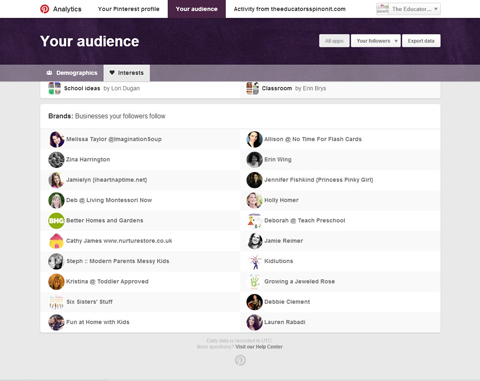This screenshot has height=381, width=480.
Task: Click Holly Homer name text
Action: click(x=281, y=200)
